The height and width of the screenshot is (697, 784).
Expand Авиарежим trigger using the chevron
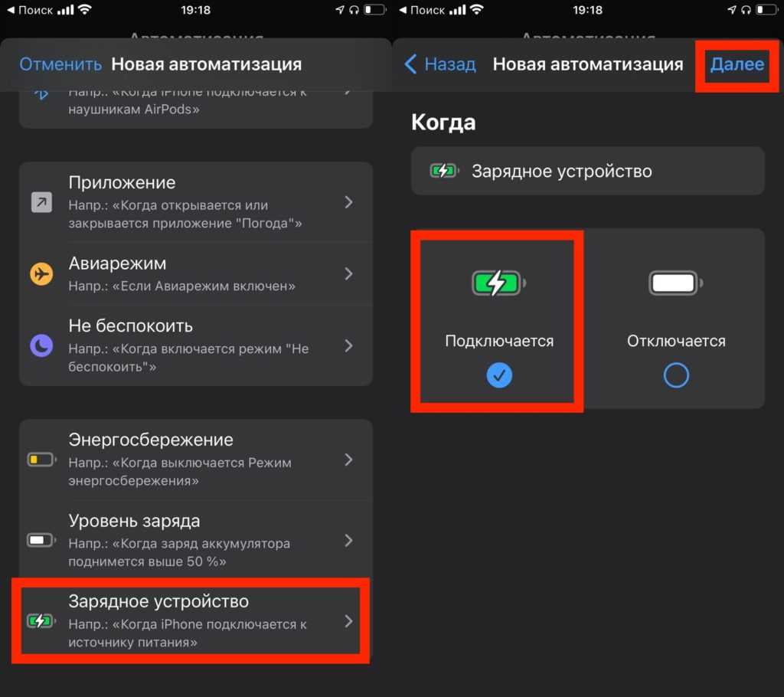348,274
